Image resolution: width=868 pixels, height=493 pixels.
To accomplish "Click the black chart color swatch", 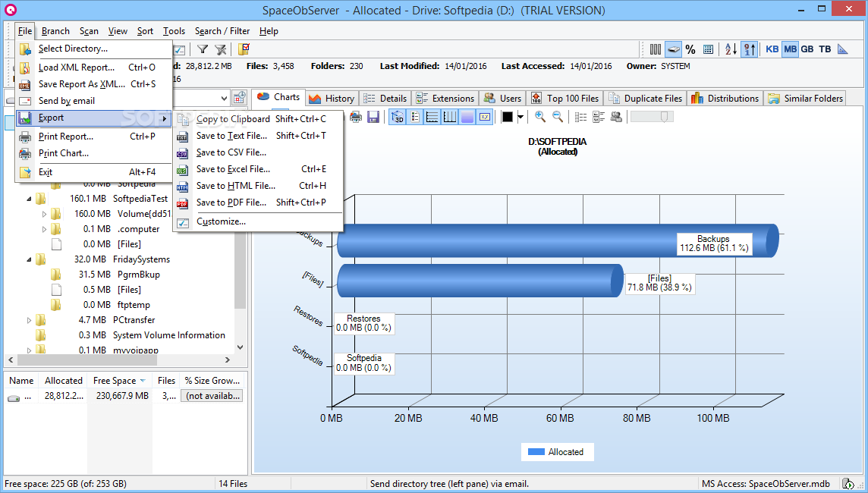I will tap(507, 117).
